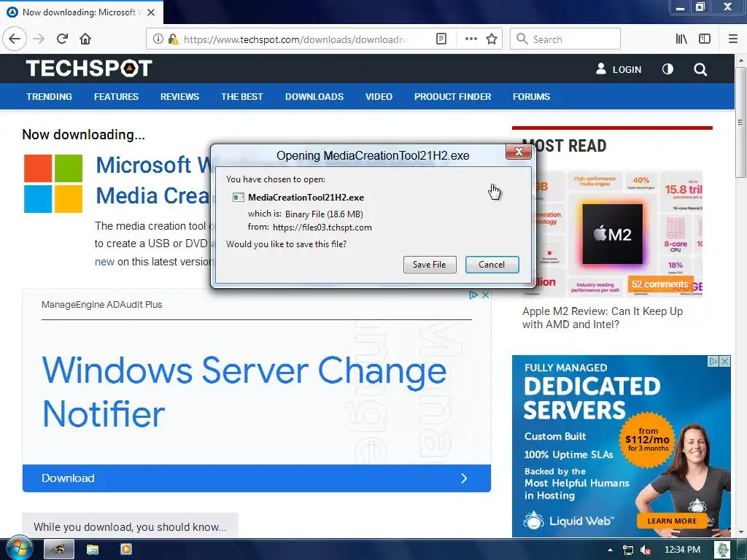Screen dimensions: 747x560
Task: Open the FEATURES nav item
Action: (x=116, y=97)
